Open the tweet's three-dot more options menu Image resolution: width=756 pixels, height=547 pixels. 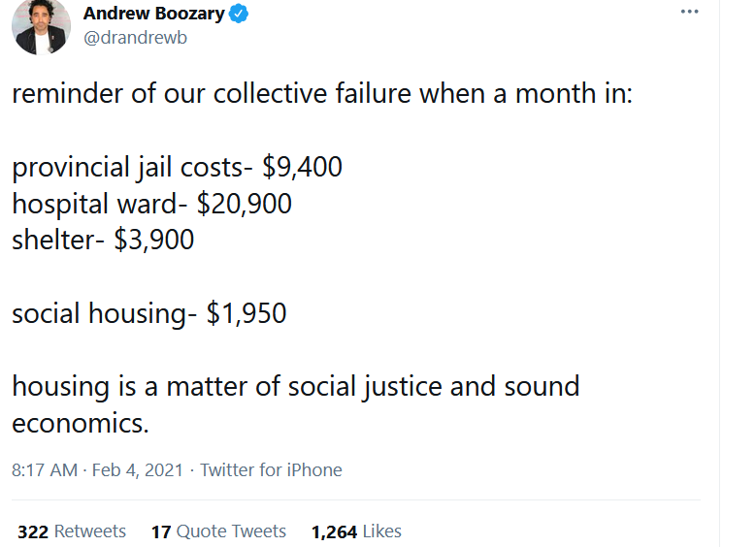tap(689, 12)
